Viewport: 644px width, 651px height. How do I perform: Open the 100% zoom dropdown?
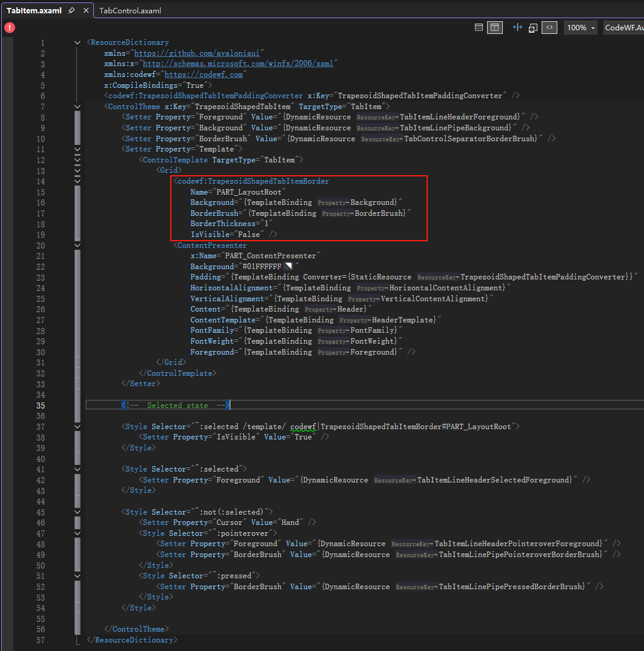coord(580,28)
